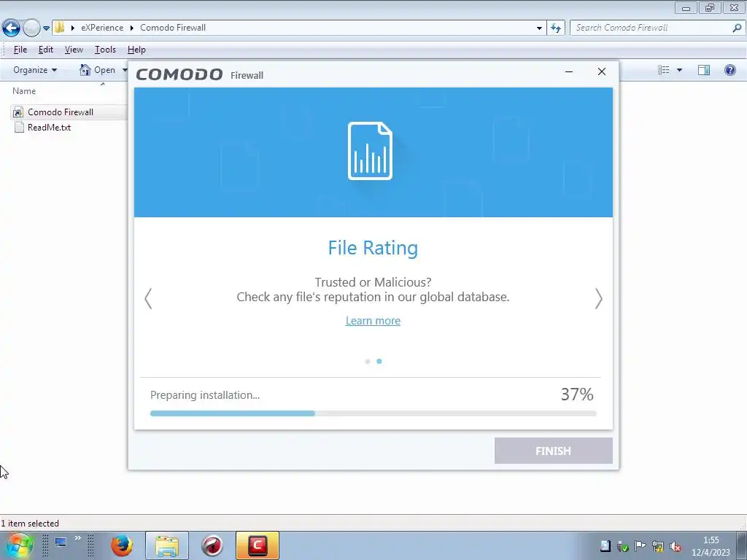Viewport: 747px width, 560px height.
Task: Open the Windows Start menu
Action: click(x=20, y=545)
